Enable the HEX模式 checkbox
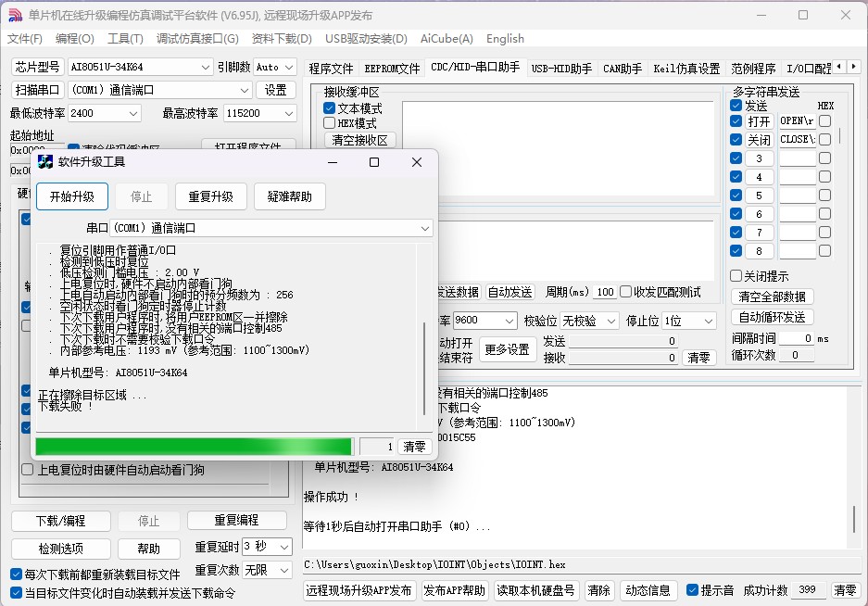Image resolution: width=868 pixels, height=606 pixels. (330, 123)
